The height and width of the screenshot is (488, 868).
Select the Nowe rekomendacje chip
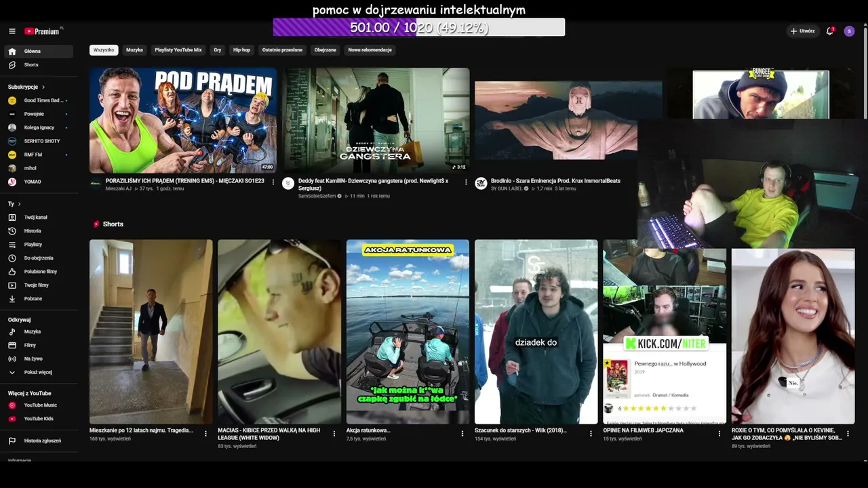coord(370,50)
